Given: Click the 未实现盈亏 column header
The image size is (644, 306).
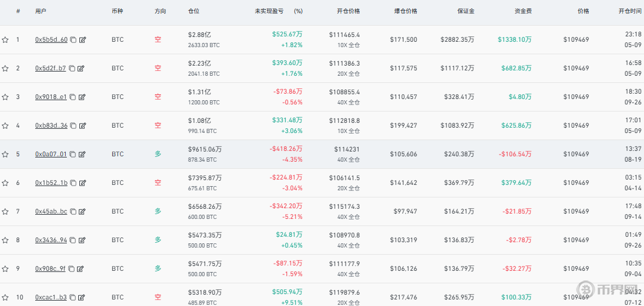Looking at the screenshot, I should click(267, 11).
